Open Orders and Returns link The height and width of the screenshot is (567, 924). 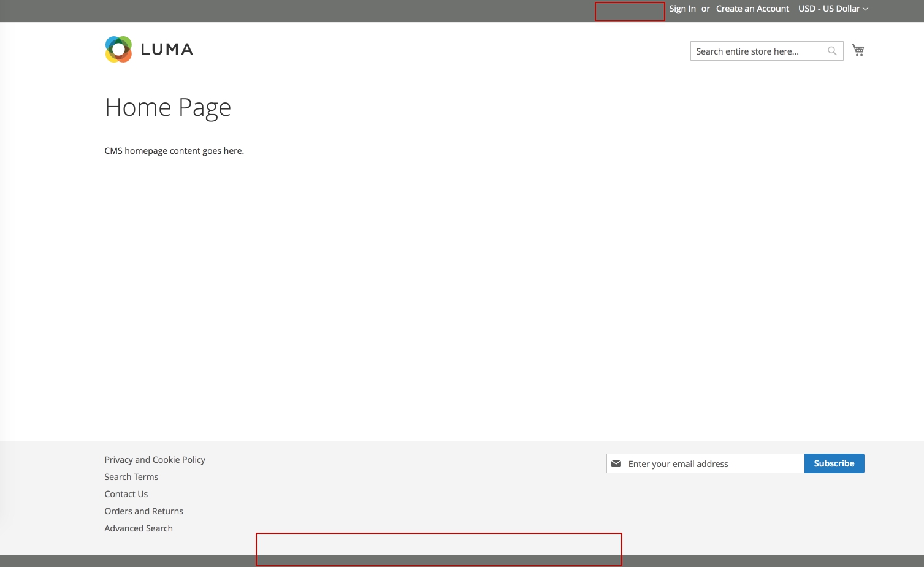[x=143, y=511]
